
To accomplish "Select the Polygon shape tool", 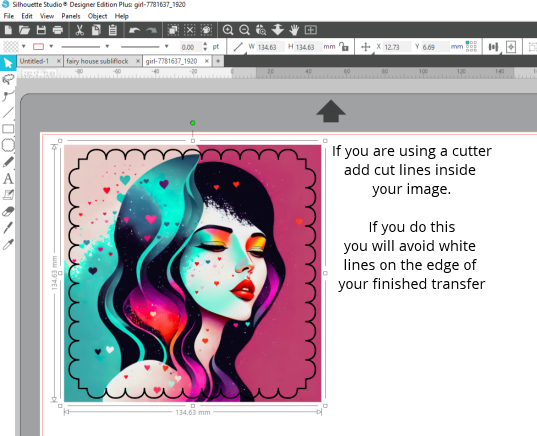I will coord(8,146).
